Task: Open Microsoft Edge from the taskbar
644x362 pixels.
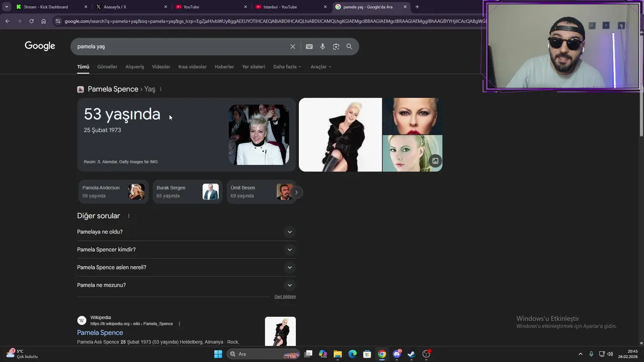Action: click(352, 354)
